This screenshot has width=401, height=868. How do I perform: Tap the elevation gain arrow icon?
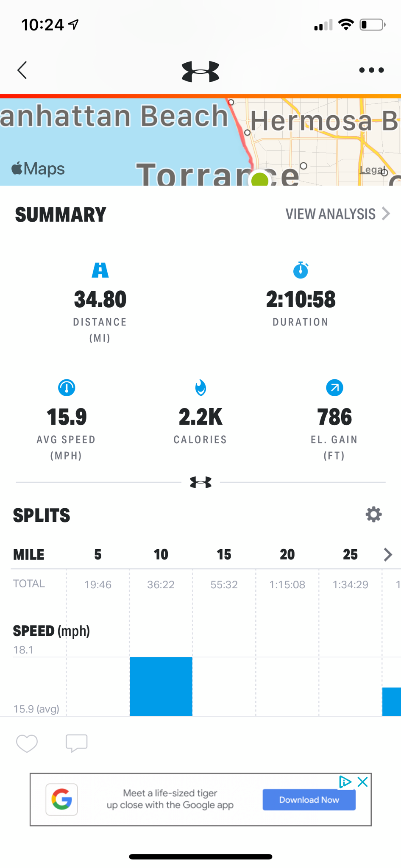pos(334,387)
